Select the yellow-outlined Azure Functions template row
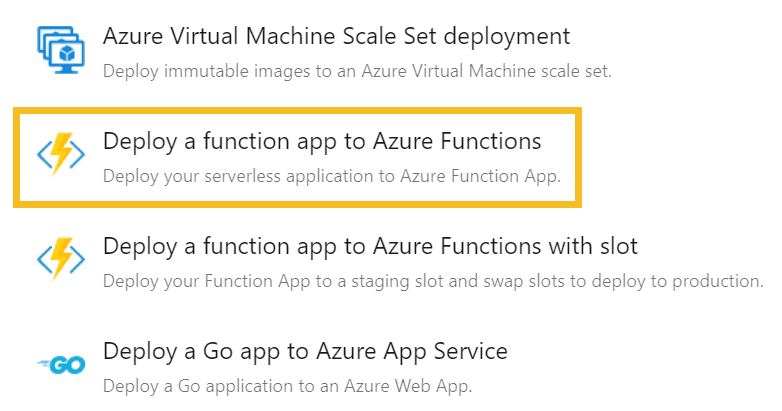 [297, 157]
